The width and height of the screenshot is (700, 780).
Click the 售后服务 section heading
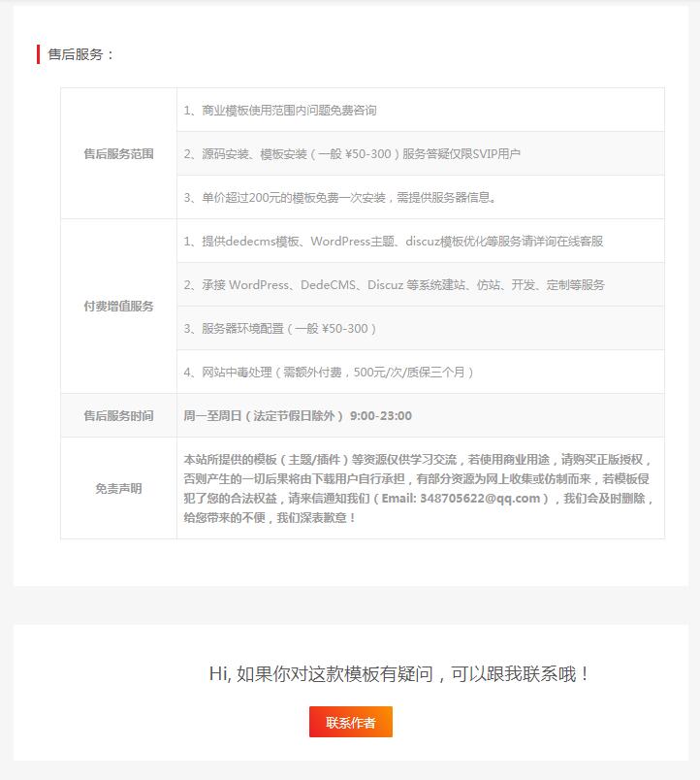[81, 54]
